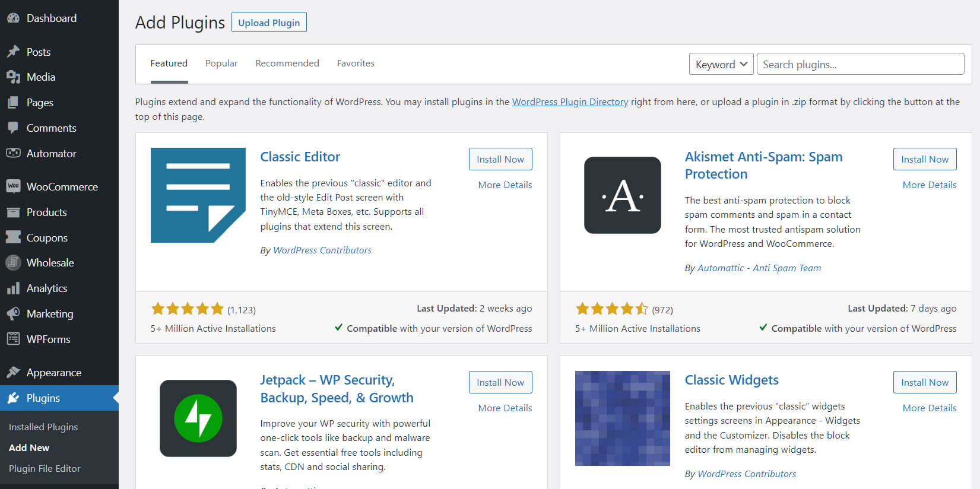This screenshot has width=980, height=489.
Task: Install the Classic Widgets plugin
Action: tap(925, 382)
